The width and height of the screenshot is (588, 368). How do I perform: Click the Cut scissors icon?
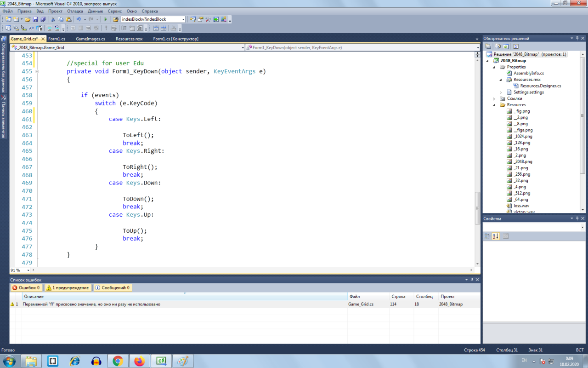(53, 19)
